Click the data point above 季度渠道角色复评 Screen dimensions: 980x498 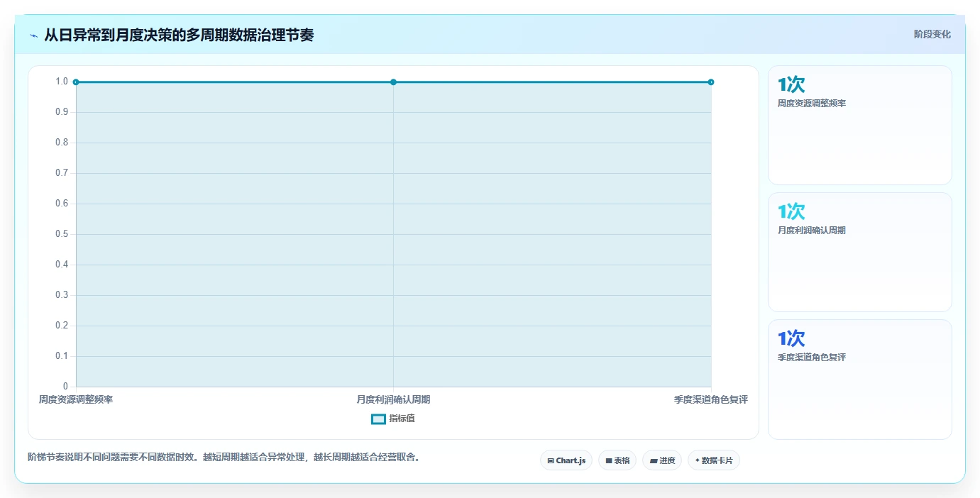click(711, 82)
